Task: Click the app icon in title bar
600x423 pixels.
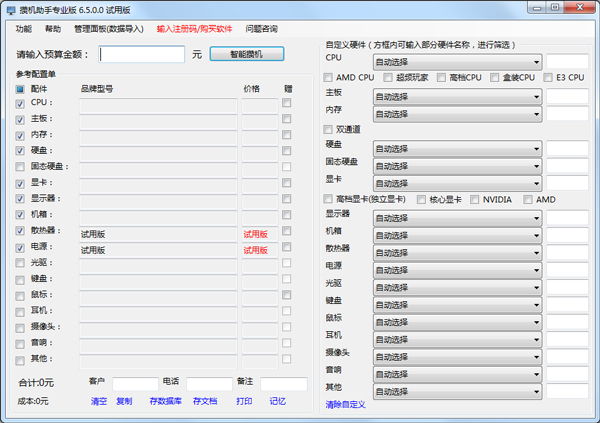Action: pyautogui.click(x=11, y=9)
